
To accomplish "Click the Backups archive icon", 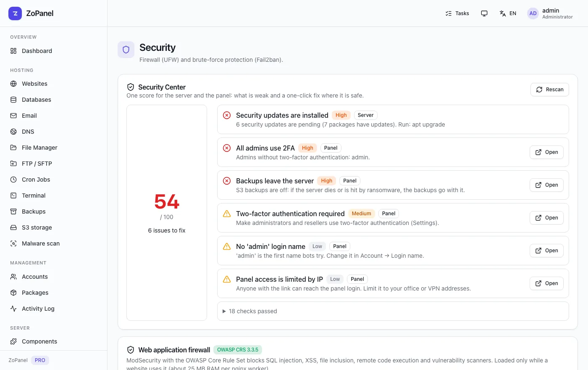I will (13, 211).
